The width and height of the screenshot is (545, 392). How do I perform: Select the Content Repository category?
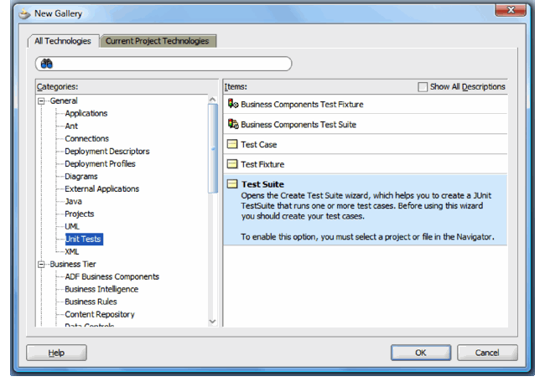100,314
